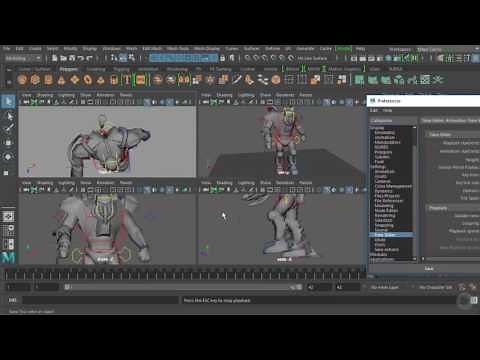Create a polygon plane from the shelf
Screen dimensions: 480x360
[x=75, y=80]
